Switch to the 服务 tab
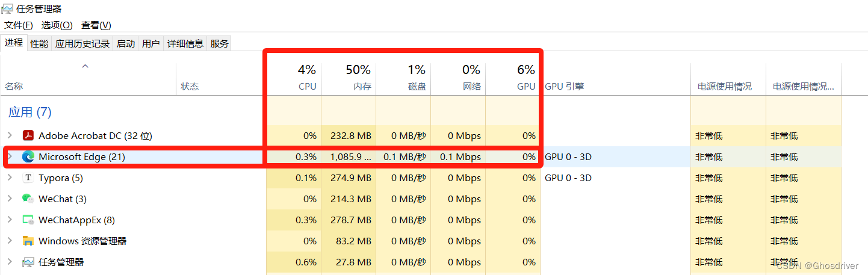868x275 pixels. 220,43
